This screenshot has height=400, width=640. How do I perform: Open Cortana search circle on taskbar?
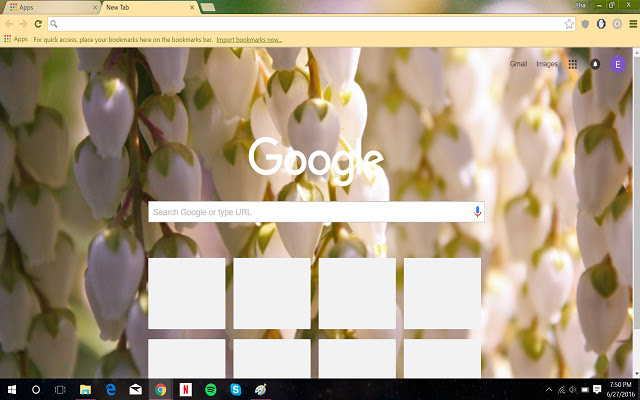(36, 389)
